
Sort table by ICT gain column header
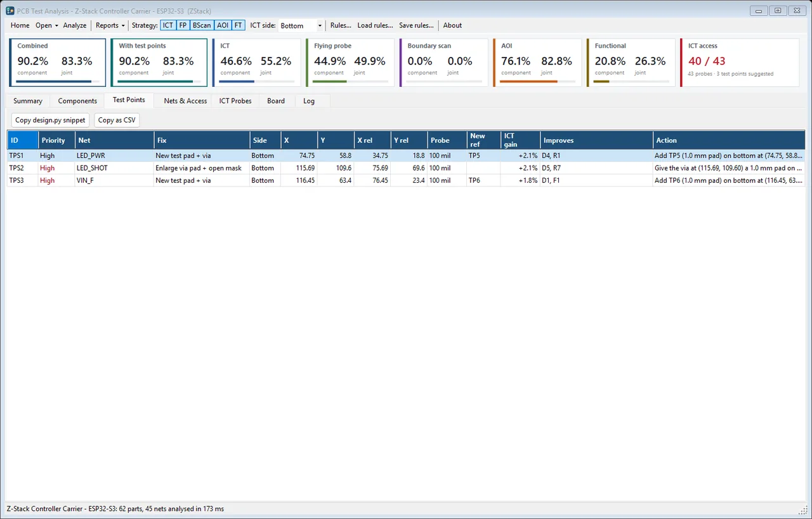click(x=520, y=140)
